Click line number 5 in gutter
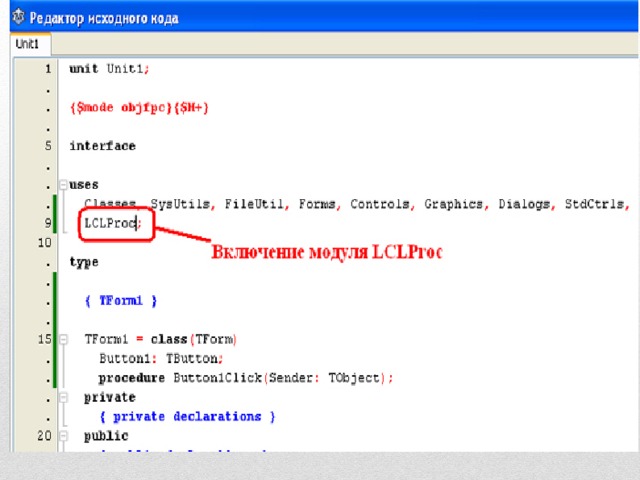Image resolution: width=640 pixels, height=480 pixels. click(48, 146)
